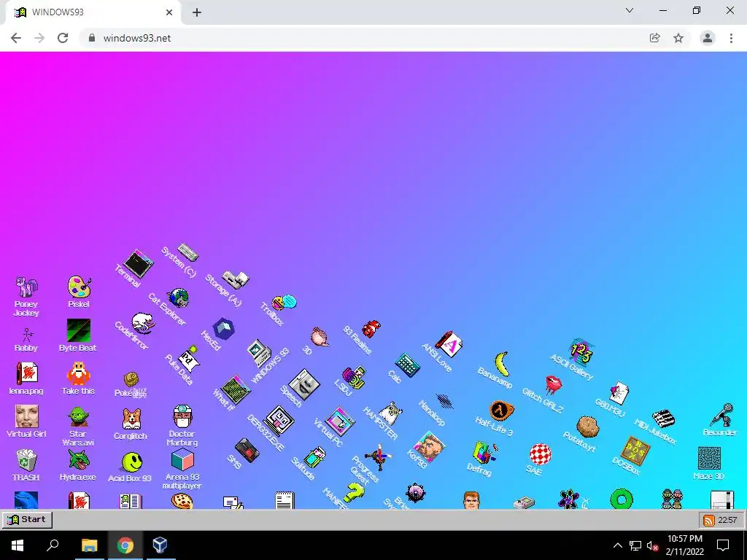Open VirtualBox from the Windows taskbar
This screenshot has width=747, height=560.
click(160, 545)
